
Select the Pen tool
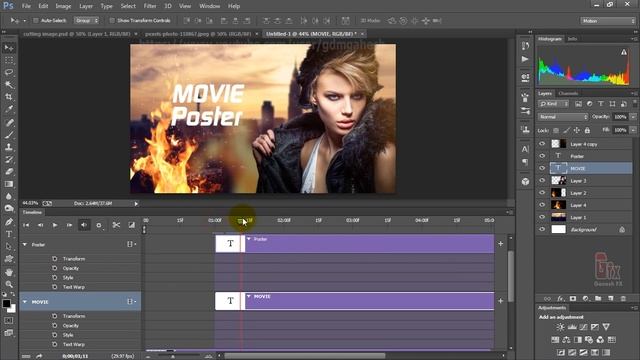(x=9, y=222)
